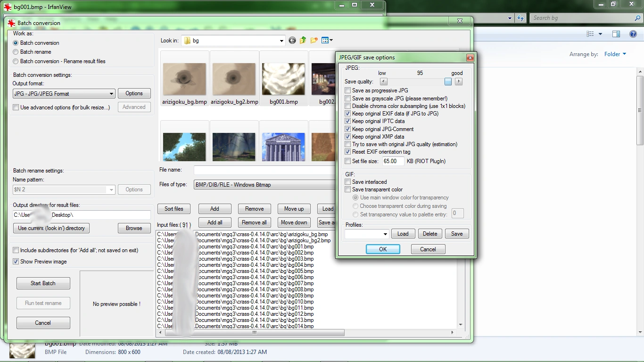Image resolution: width=644 pixels, height=362 pixels.
Task: Go back to the last folder visited
Action: coord(292,41)
